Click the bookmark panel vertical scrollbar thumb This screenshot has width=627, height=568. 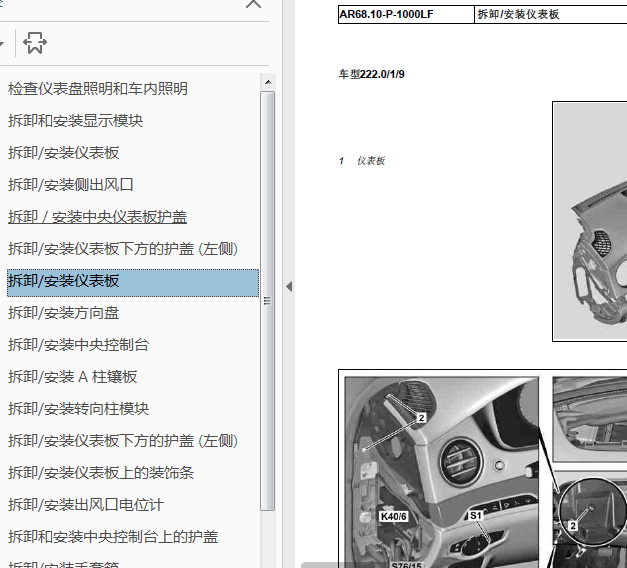coord(268,301)
